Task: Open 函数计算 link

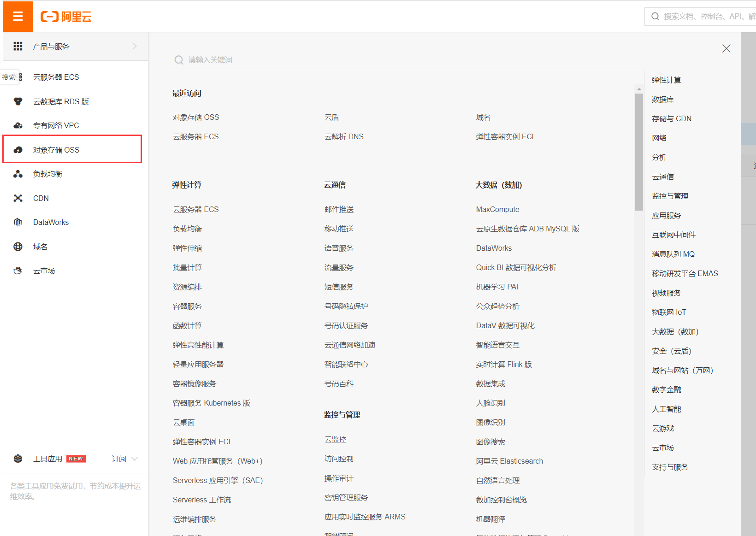Action: 187,325
